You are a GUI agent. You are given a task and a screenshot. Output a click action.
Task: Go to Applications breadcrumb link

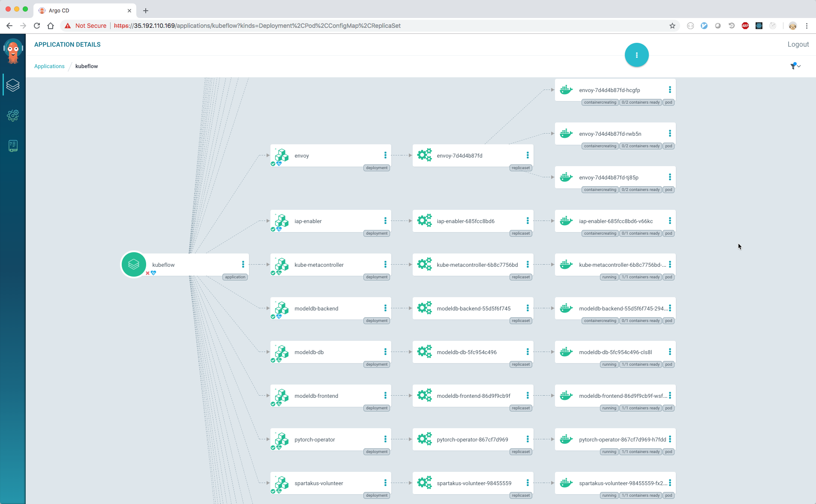pyautogui.click(x=49, y=66)
